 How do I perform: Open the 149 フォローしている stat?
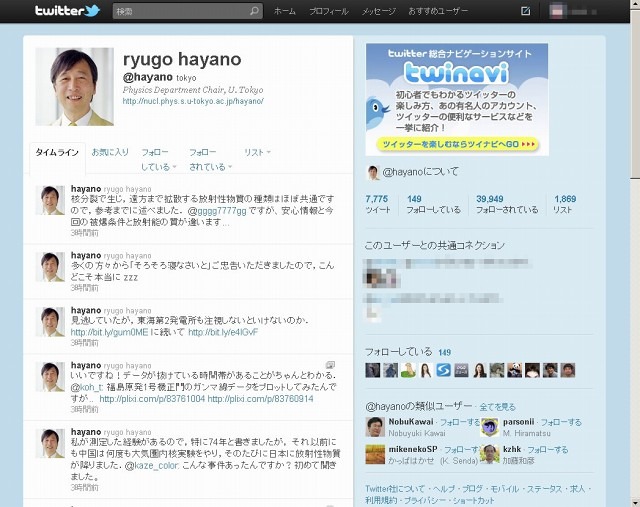[x=433, y=204]
